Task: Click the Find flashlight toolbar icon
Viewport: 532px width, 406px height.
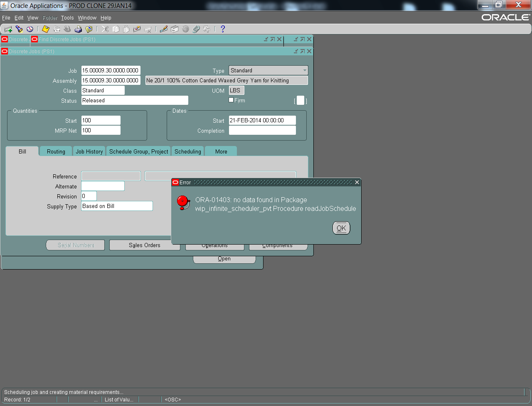Action: (x=19, y=29)
